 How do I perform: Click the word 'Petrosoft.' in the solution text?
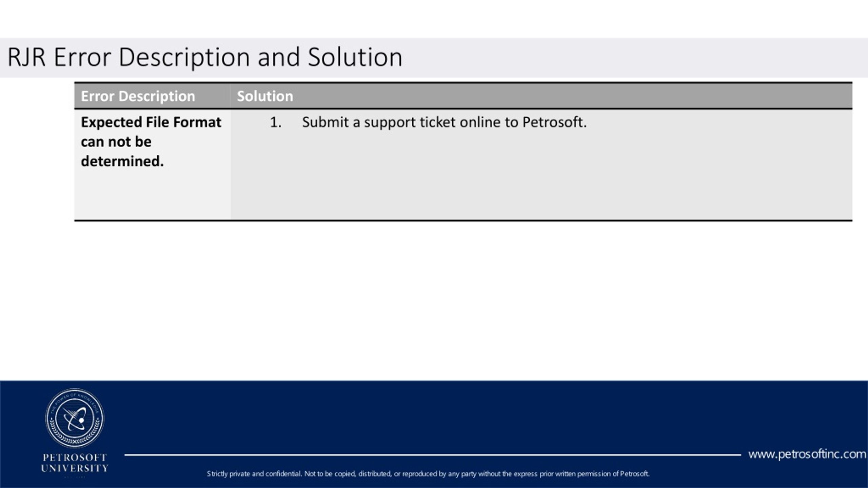pyautogui.click(x=554, y=122)
